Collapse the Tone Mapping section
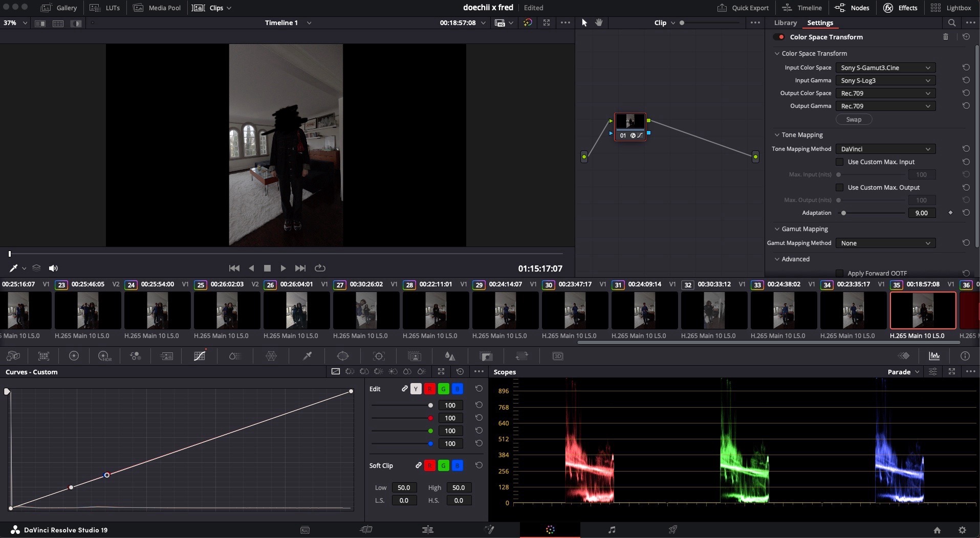 [x=777, y=135]
